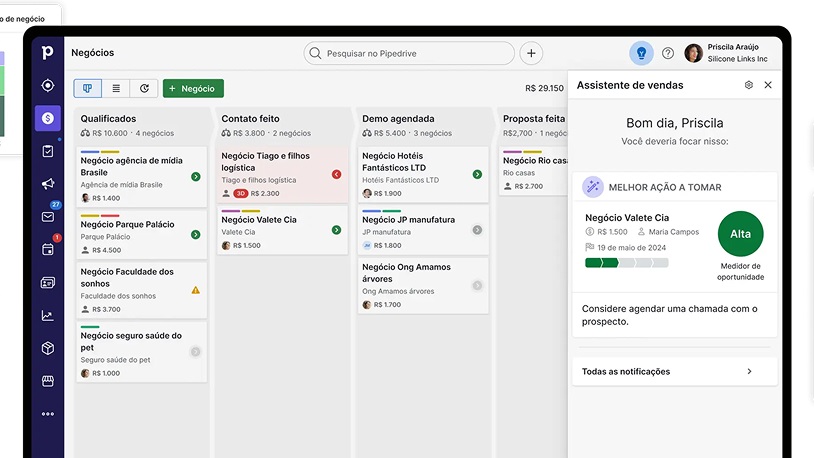Screen dimensions: 814x458
Task: Open the More three-dots menu in the sidebar
Action: 48,414
